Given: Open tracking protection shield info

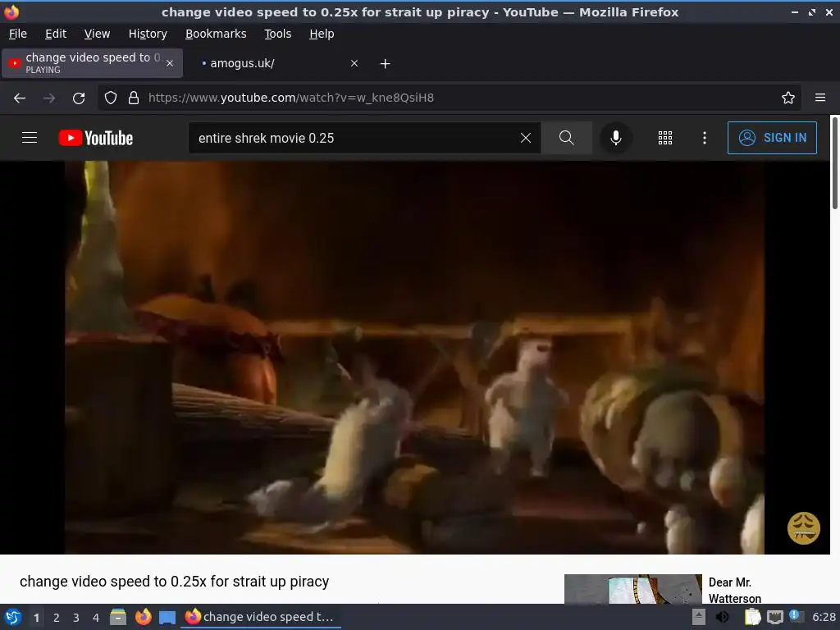Looking at the screenshot, I should pos(111,98).
